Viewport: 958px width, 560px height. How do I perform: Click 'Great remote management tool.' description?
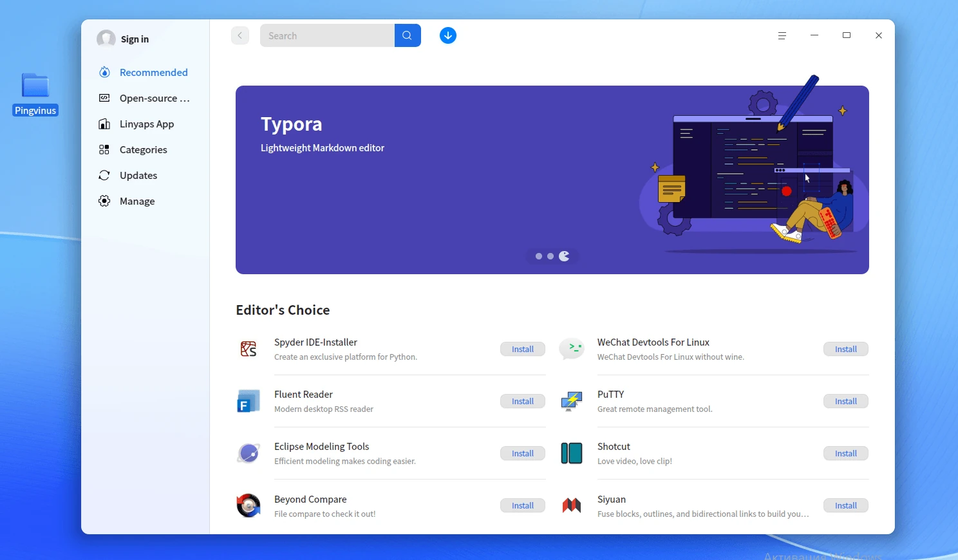coord(655,409)
